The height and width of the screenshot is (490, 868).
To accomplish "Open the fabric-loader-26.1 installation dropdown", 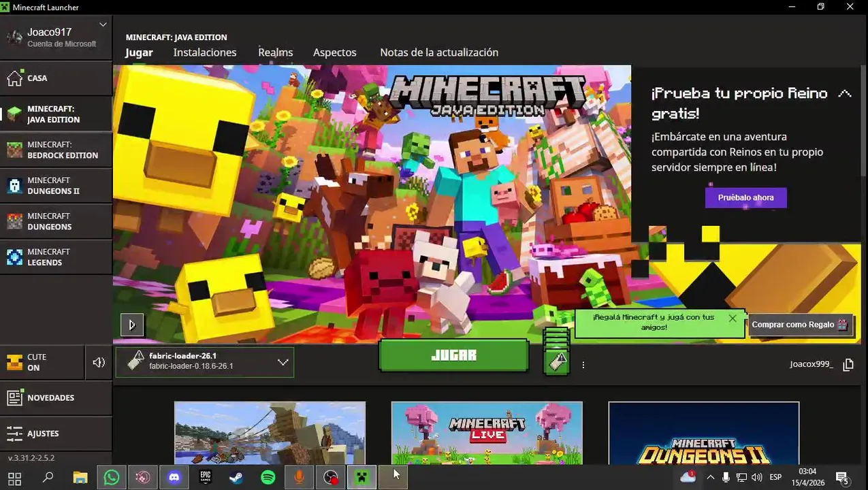I will (x=205, y=362).
